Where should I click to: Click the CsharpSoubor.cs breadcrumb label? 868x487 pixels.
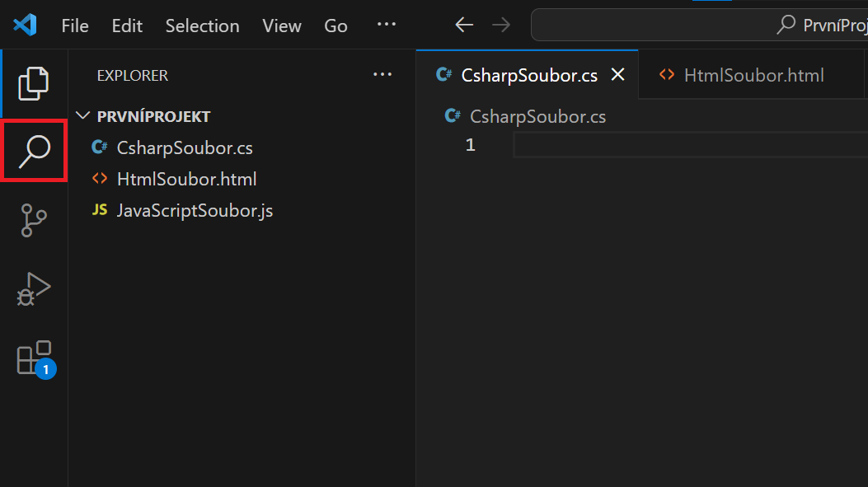point(537,116)
